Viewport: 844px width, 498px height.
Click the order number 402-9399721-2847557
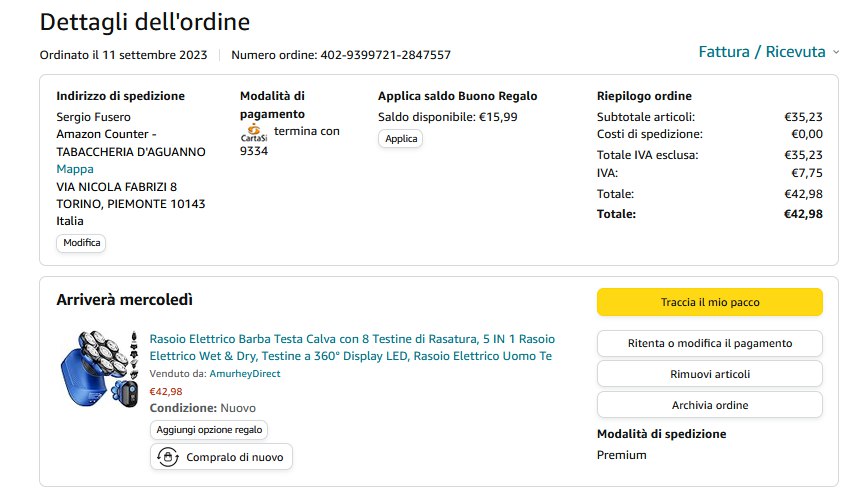[385, 55]
